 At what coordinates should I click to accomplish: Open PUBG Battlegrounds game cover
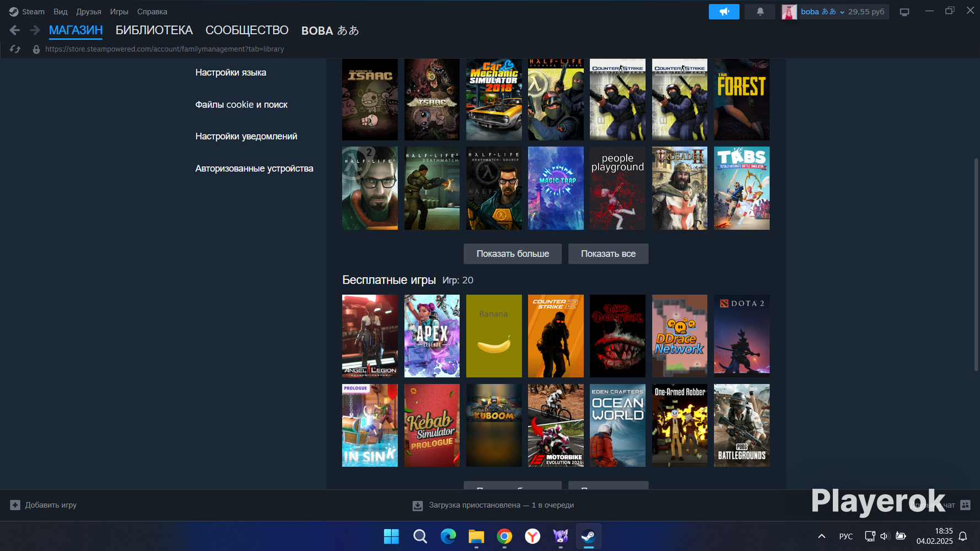tap(742, 425)
